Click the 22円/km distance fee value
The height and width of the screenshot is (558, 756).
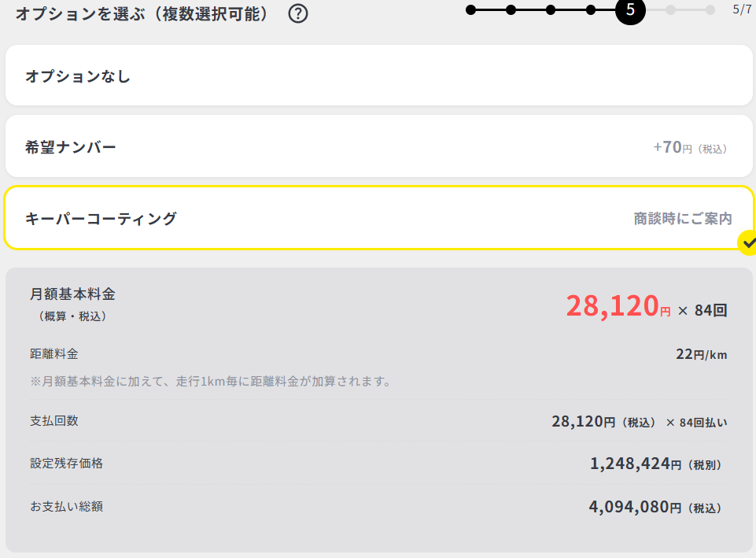(x=701, y=354)
